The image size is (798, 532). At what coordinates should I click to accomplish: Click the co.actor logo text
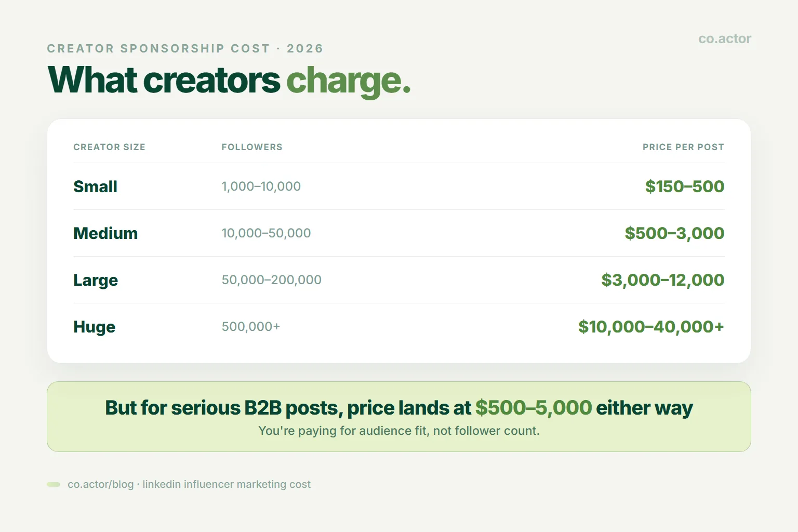point(725,39)
